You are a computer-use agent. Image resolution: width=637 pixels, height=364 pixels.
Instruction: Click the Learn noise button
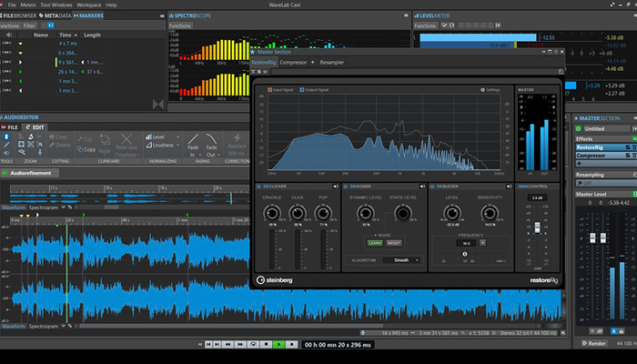(375, 243)
